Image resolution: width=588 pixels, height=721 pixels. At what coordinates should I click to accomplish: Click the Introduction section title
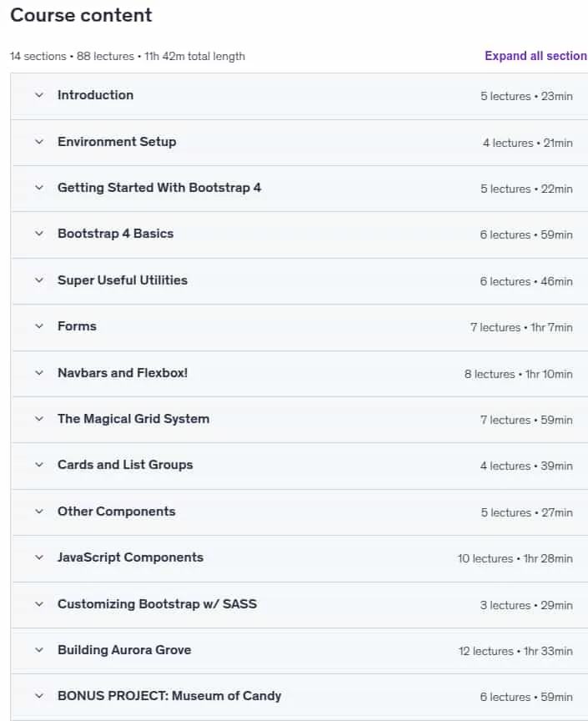(x=95, y=95)
